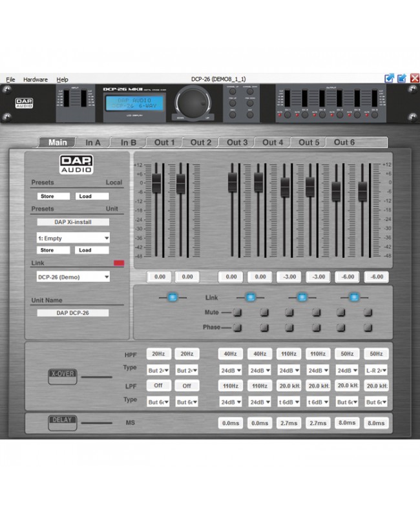Invert phase on output channel 3
Viewport: 420px width, 513px height.
[x=289, y=328]
